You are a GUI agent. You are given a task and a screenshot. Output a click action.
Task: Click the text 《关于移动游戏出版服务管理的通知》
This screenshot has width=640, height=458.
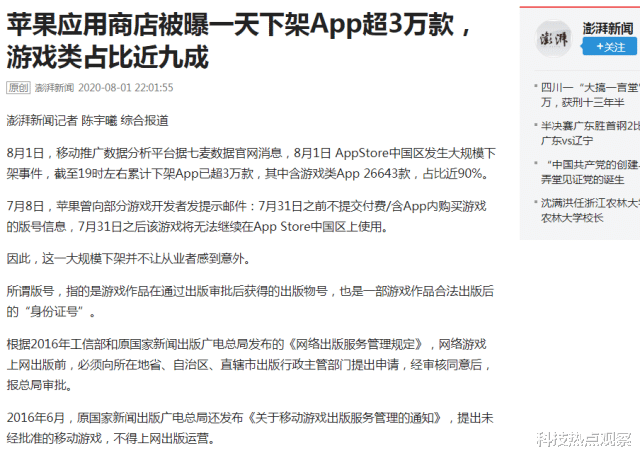pos(345,418)
